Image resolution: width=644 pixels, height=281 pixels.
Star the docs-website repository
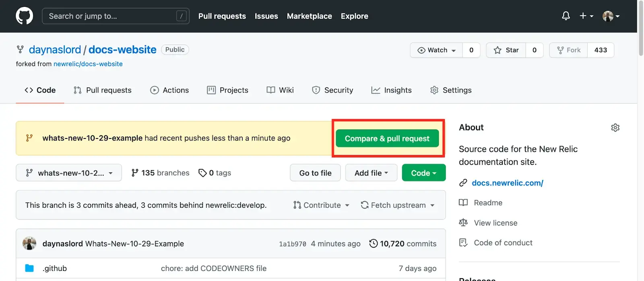[x=506, y=50]
